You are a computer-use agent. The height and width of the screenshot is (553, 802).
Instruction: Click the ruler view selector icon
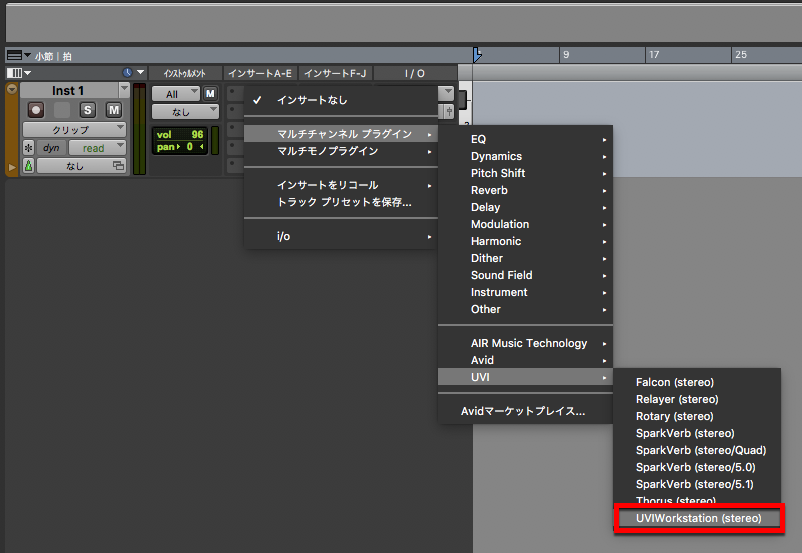(x=14, y=55)
